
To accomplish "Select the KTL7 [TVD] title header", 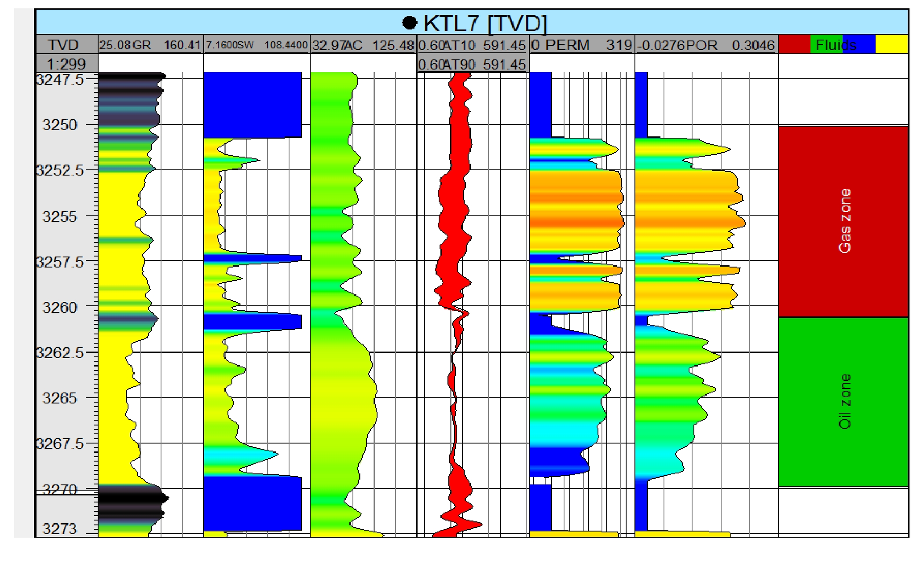I will click(485, 23).
